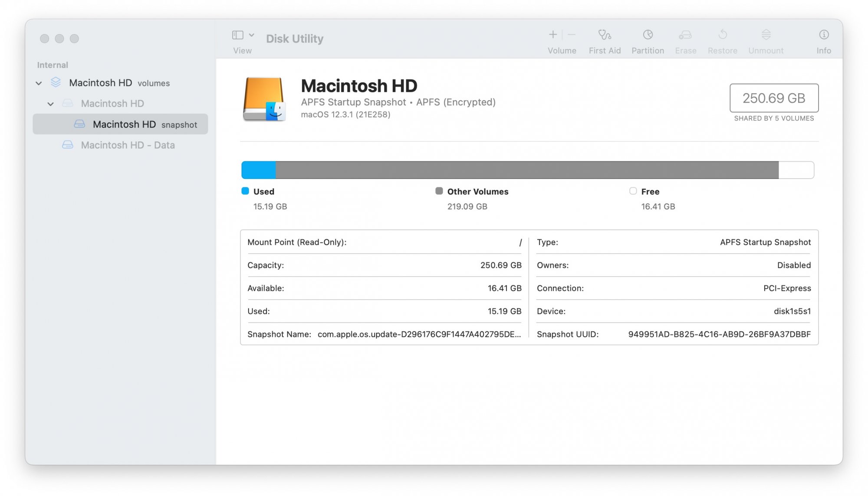Remove a volume with the minus icon
This screenshot has width=868, height=496.
(x=572, y=34)
